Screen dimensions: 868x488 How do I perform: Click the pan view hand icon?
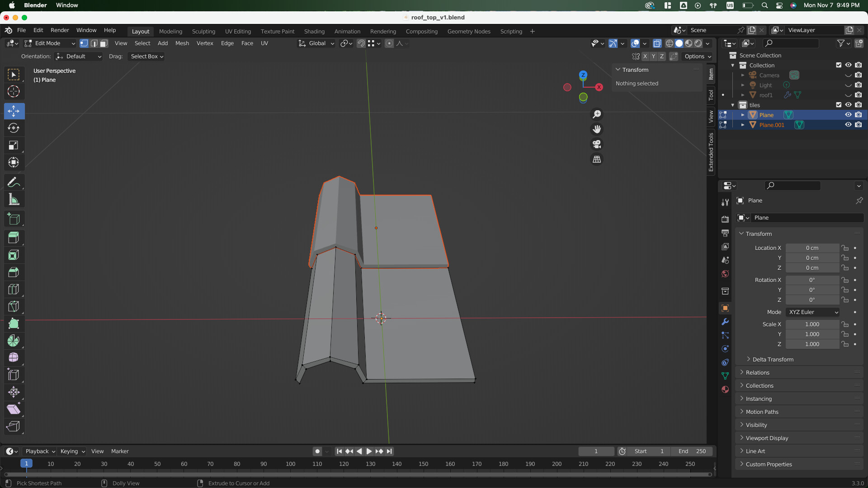tap(597, 129)
